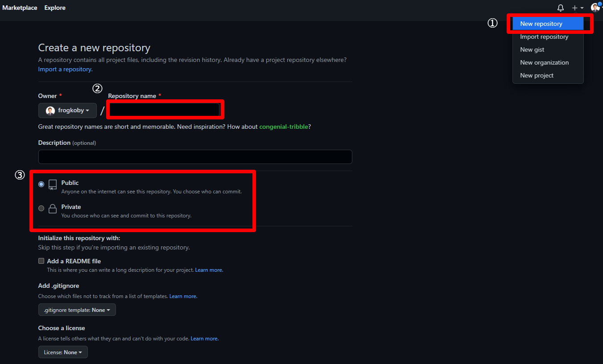Choose Import repository from the menu
Screen dimensions: 603x364
click(x=548, y=37)
